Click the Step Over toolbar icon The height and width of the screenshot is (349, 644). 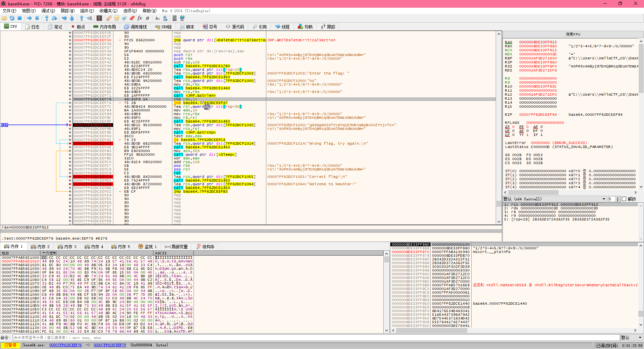54,18
